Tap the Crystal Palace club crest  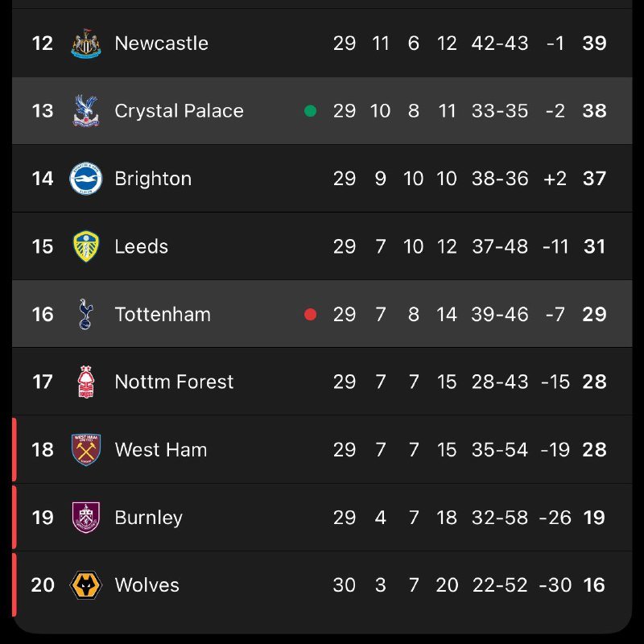(x=86, y=111)
